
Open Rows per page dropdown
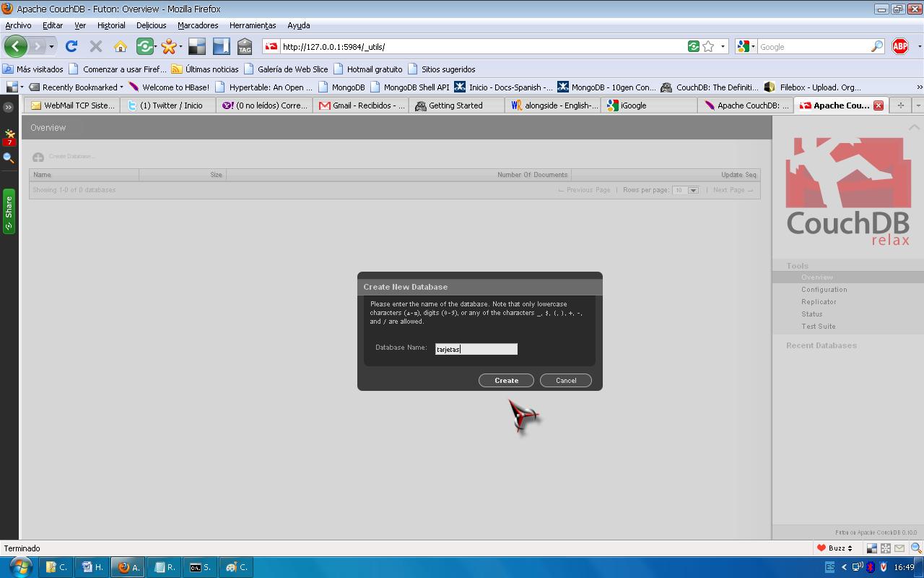click(685, 190)
